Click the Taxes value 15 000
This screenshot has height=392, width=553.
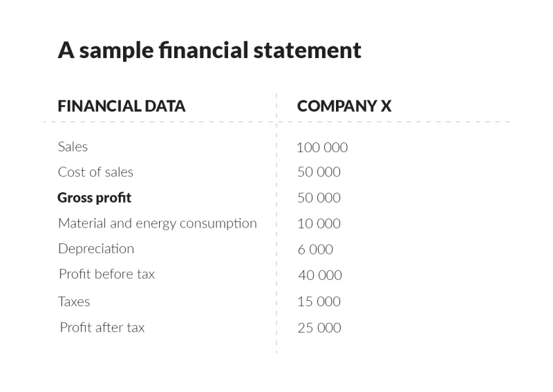319,301
